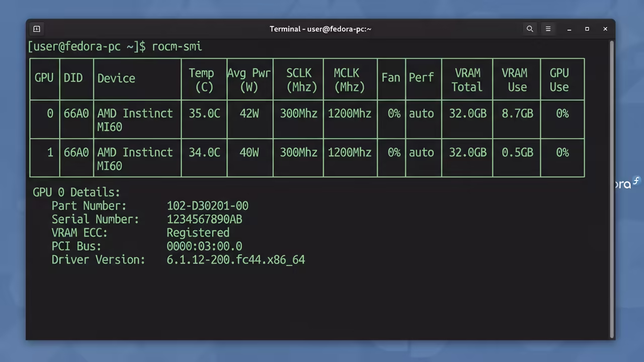Click the 'rocm-smi' command text
The image size is (644, 362).
(177, 47)
